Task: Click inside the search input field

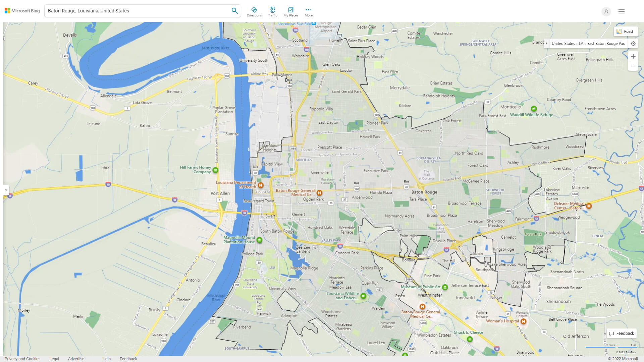Action: pyautogui.click(x=134, y=10)
